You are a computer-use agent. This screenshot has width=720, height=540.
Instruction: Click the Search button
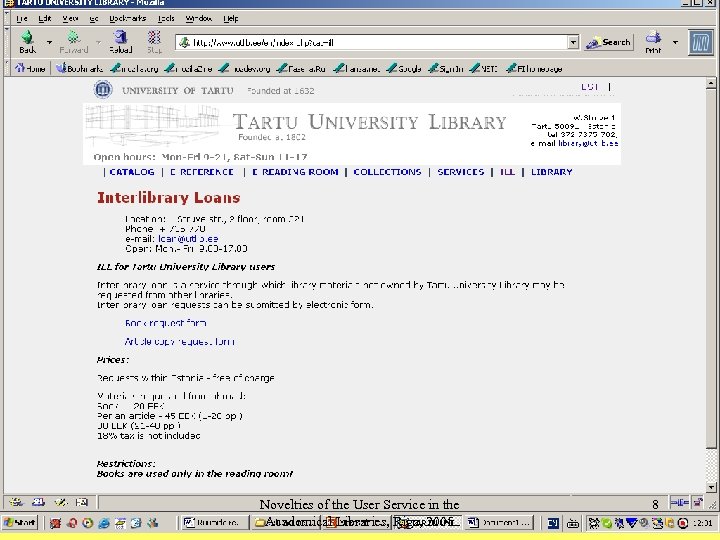point(609,42)
